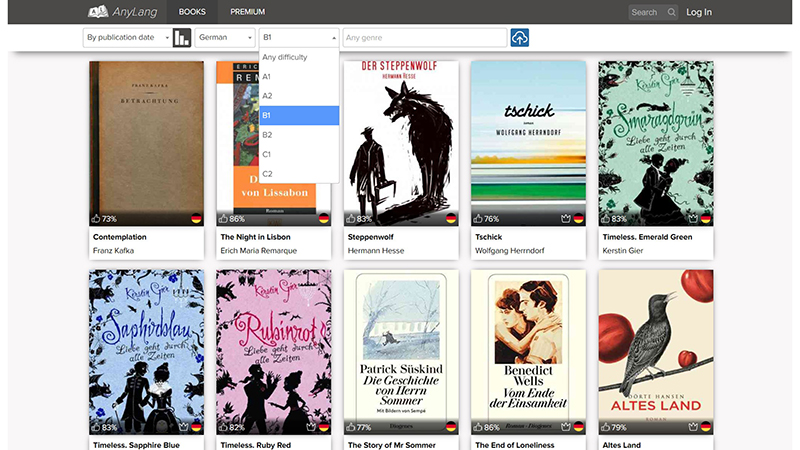Screen dimensions: 800x450
Task: Select Any difficulty option
Action: click(299, 57)
